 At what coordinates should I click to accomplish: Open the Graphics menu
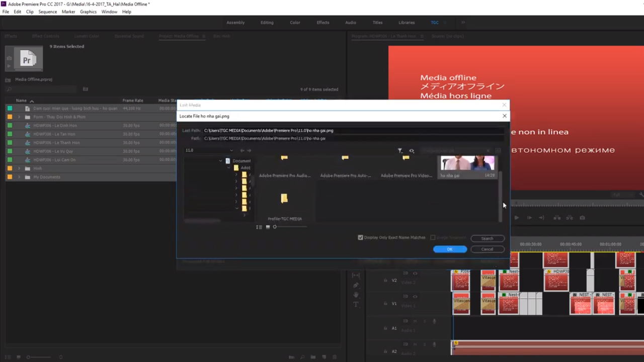coord(88,12)
